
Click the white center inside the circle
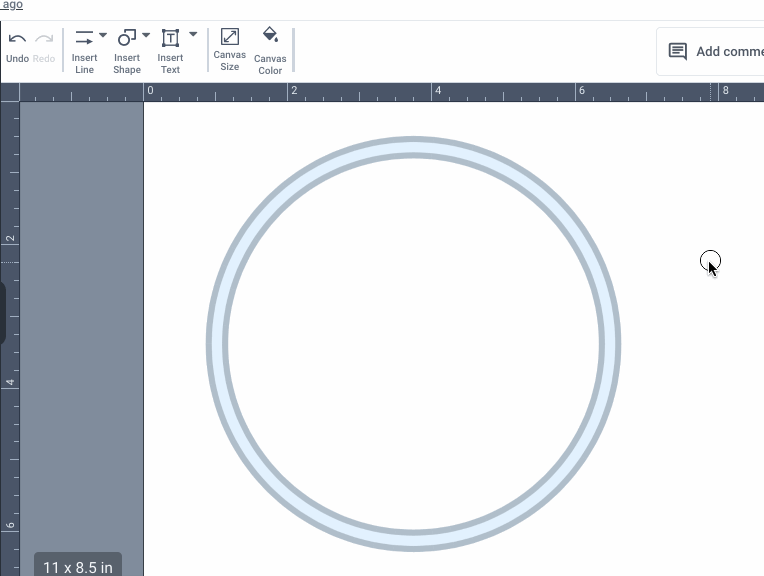click(413, 344)
